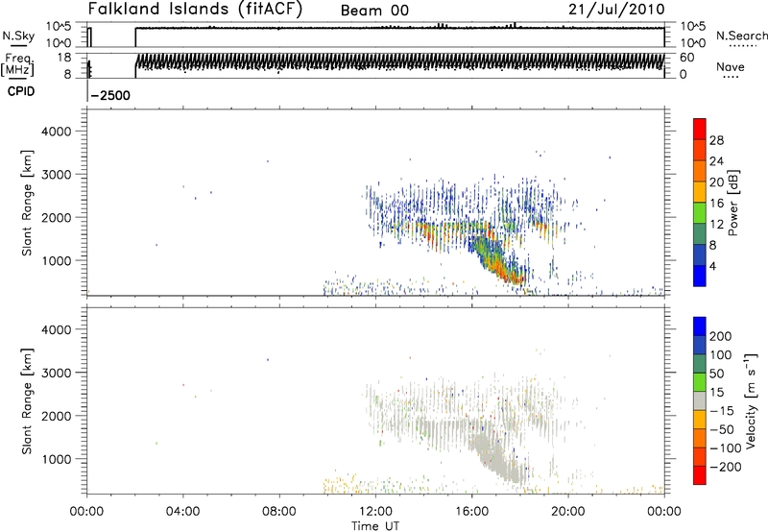Click the velocity scale value '-15'
Screen dimensions: 768x532
coord(722,411)
